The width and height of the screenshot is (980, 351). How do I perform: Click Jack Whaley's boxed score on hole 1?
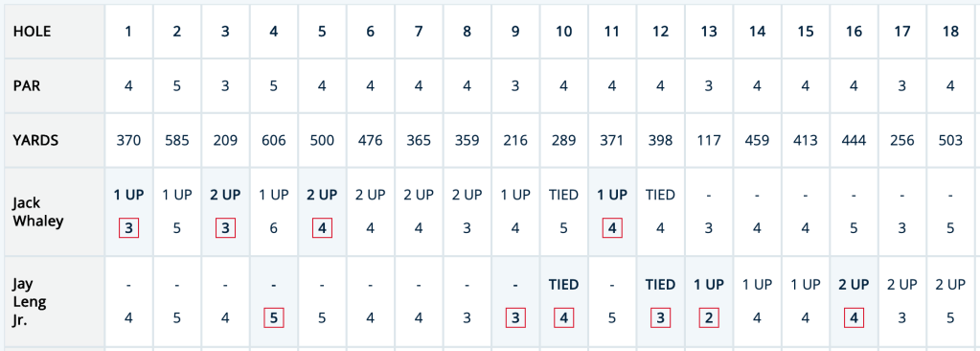coord(128,229)
